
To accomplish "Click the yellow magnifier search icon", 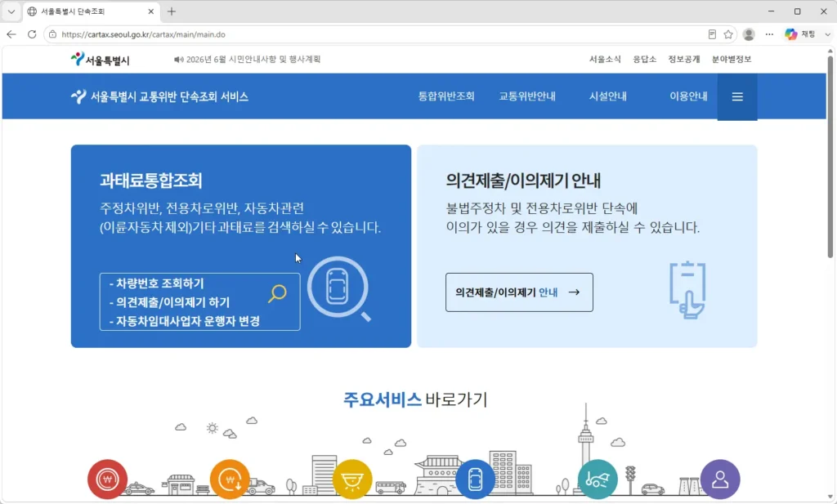I will [x=277, y=293].
